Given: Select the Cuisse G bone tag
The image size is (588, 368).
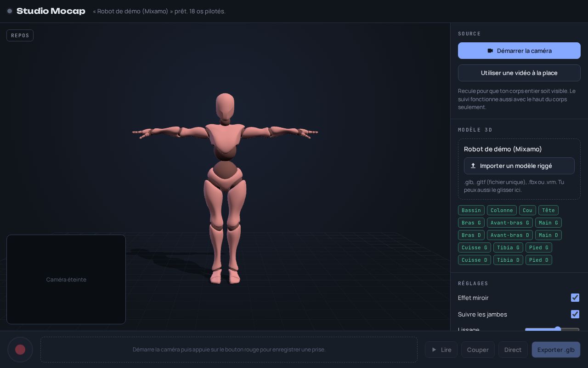Looking at the screenshot, I should (475, 247).
